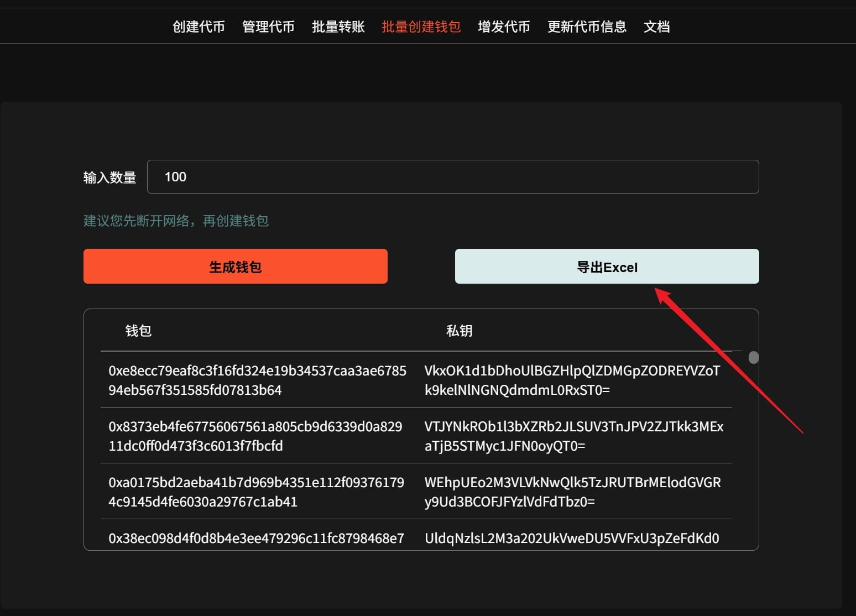Select private key starting VTJYNkROb1l3bX
Viewport: 856px width, 616px height.
pyautogui.click(x=573, y=436)
